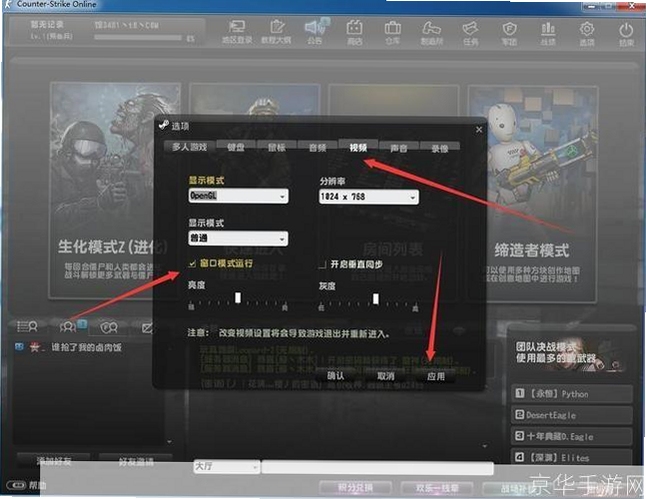Open the 教程大纲 tutorial icon
Screen dimensions: 646x499
click(x=276, y=32)
